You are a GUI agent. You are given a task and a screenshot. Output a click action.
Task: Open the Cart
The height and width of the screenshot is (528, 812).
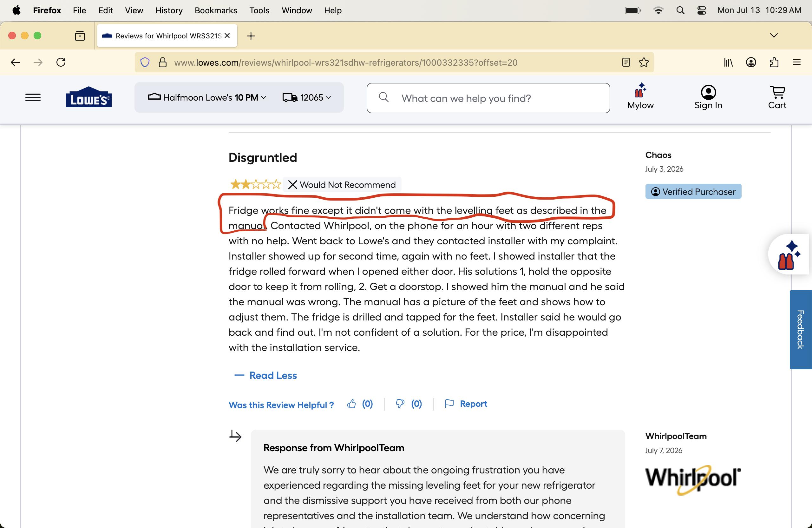777,97
